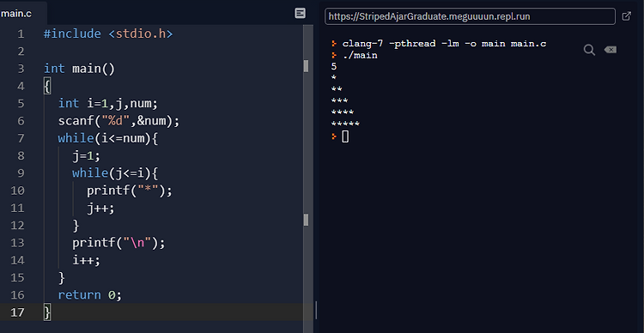Click the 'clang-7 -pthread' compile command line

point(445,44)
